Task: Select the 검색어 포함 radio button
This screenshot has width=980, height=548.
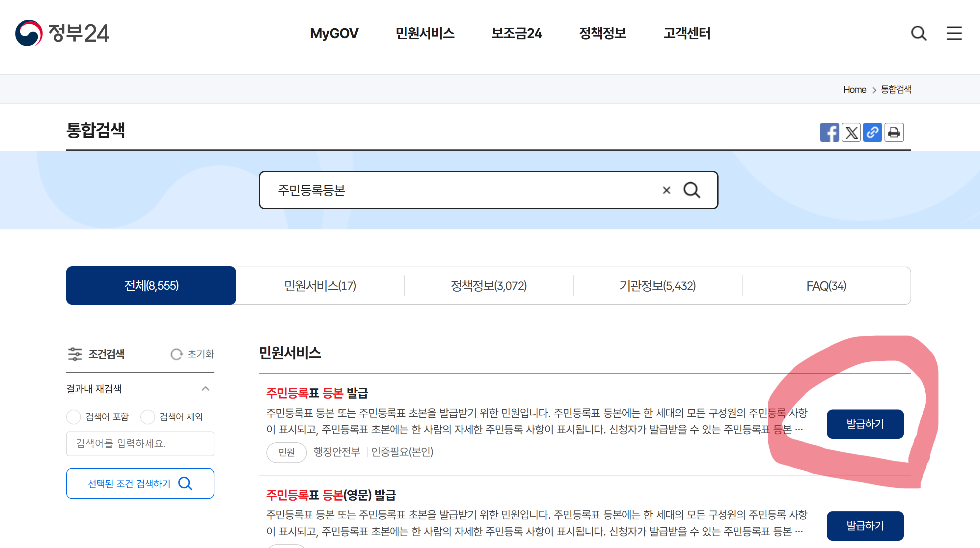Action: point(73,417)
